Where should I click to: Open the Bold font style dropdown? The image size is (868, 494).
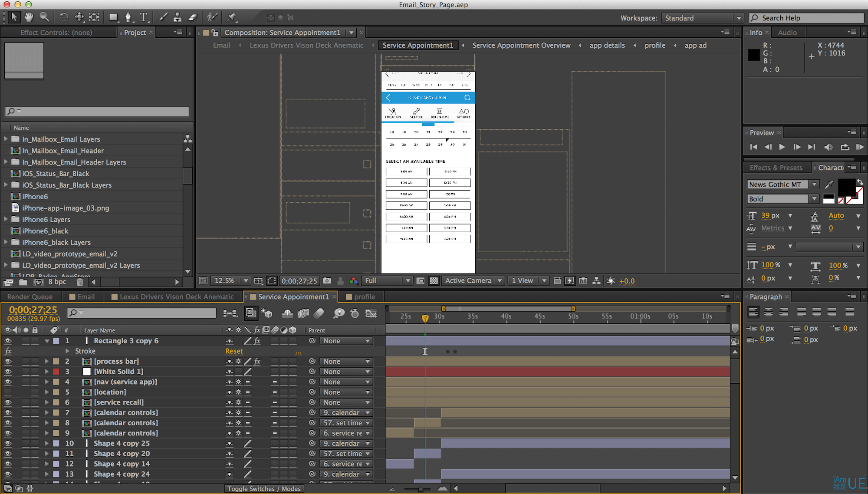point(783,199)
